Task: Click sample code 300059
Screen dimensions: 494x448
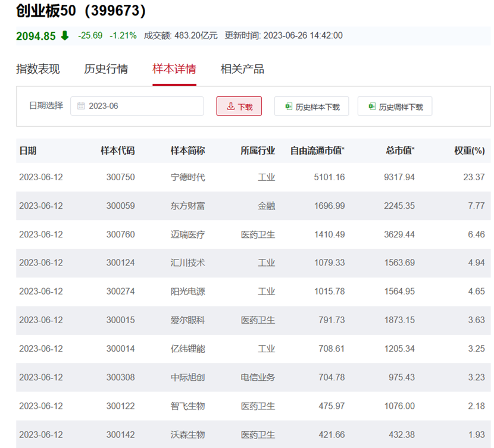Action: click(120, 206)
